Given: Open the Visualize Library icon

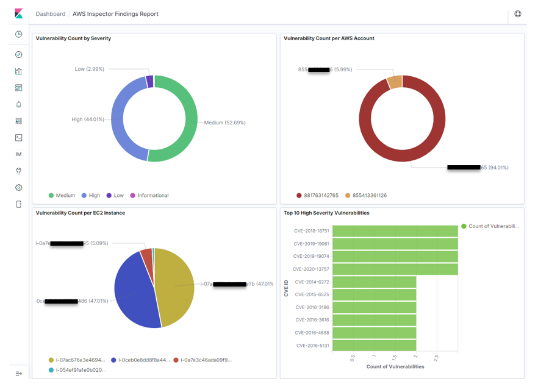Looking at the screenshot, I should pyautogui.click(x=18, y=71).
